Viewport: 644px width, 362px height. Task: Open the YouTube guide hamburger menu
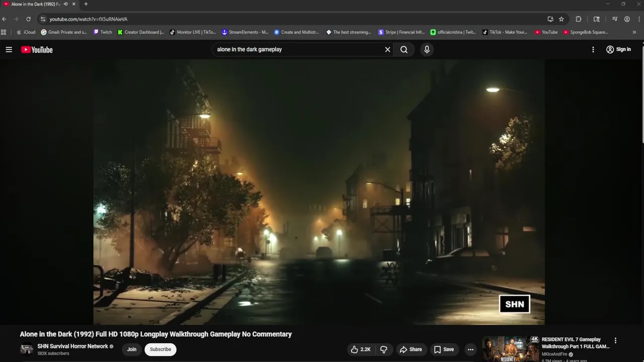coord(9,49)
